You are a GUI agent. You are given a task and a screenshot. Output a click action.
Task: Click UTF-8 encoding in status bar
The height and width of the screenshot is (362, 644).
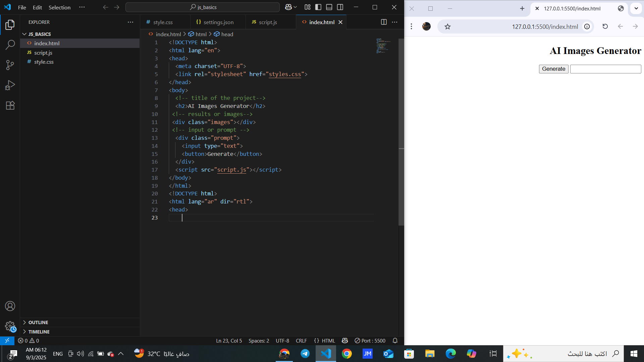(282, 341)
